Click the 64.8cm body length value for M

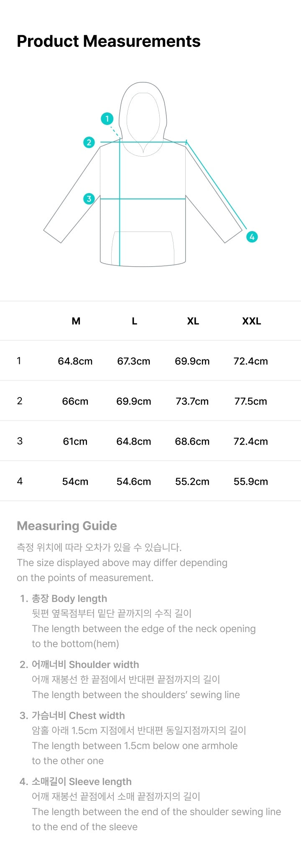point(75,361)
